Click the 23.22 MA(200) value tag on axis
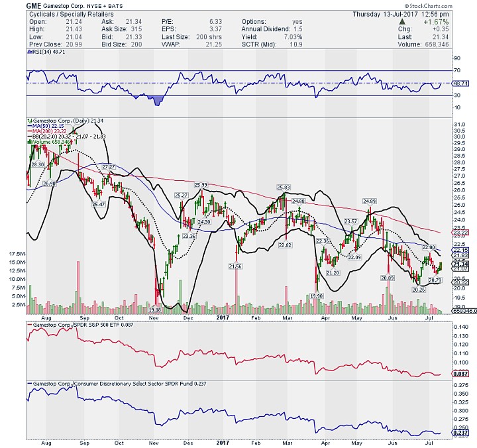This screenshot has height=448, width=477. (x=460, y=233)
